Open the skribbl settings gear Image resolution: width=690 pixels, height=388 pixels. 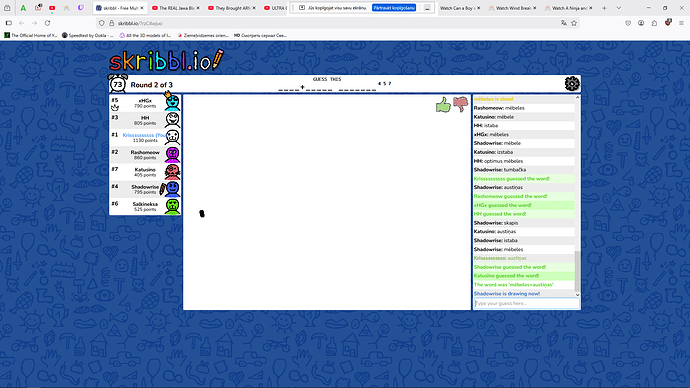click(572, 84)
